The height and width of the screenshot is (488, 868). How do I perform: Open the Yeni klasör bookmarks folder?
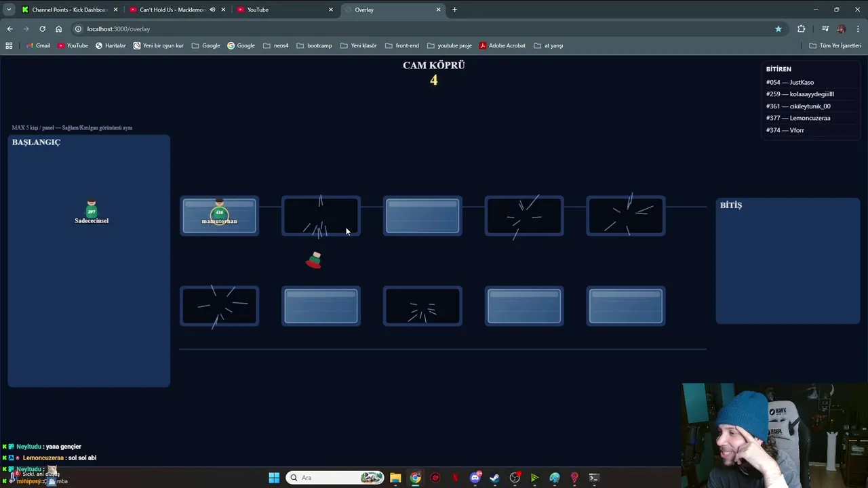pos(358,45)
